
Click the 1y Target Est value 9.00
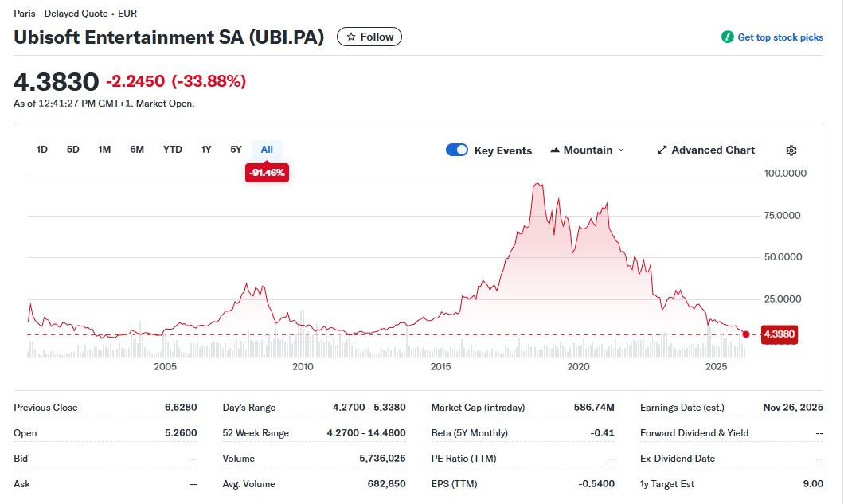pos(813,483)
